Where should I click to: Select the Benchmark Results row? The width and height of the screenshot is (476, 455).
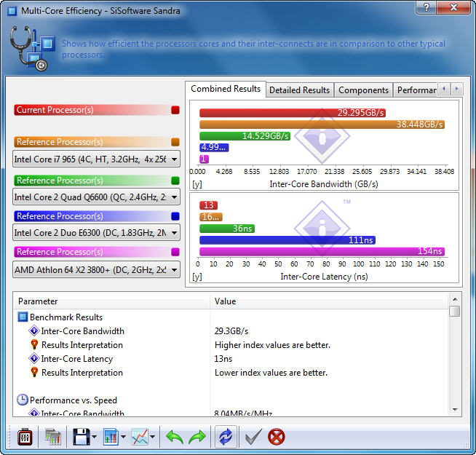[231, 317]
